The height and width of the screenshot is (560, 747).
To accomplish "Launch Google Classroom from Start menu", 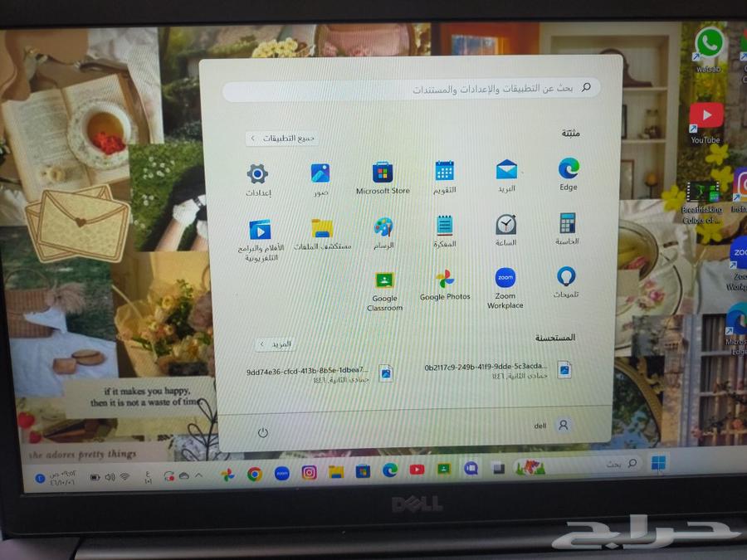I will tap(384, 291).
